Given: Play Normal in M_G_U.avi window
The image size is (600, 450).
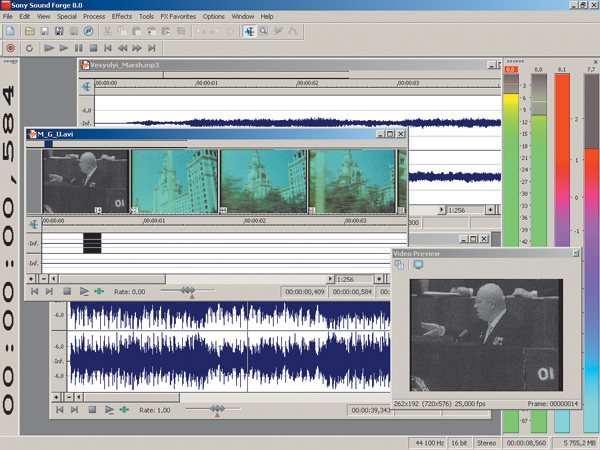Looking at the screenshot, I should (x=84, y=292).
